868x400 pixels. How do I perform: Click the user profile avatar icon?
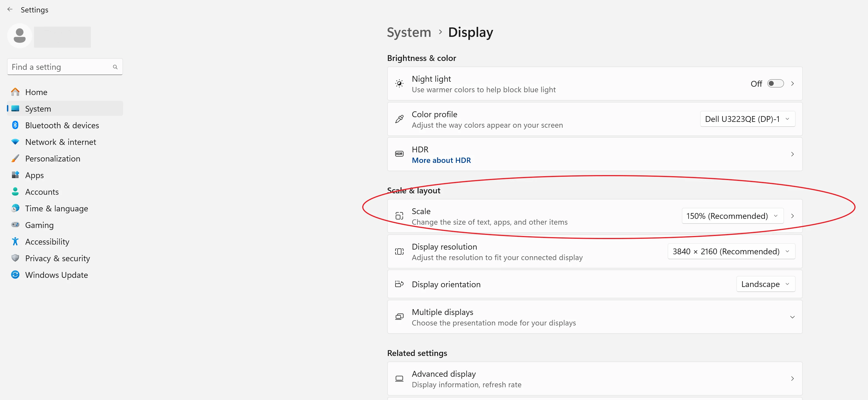tap(20, 36)
